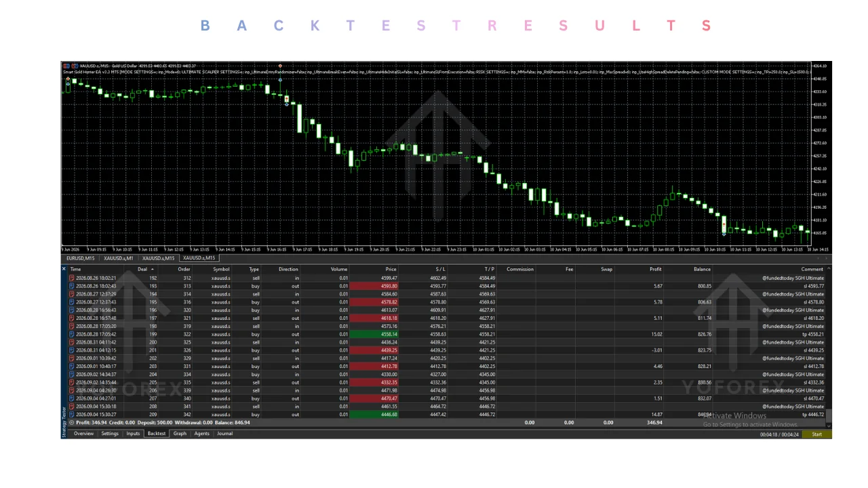Click the total profit 346.94 in footer row
Image resolution: width=868 pixels, height=488 pixels.
pyautogui.click(x=654, y=422)
